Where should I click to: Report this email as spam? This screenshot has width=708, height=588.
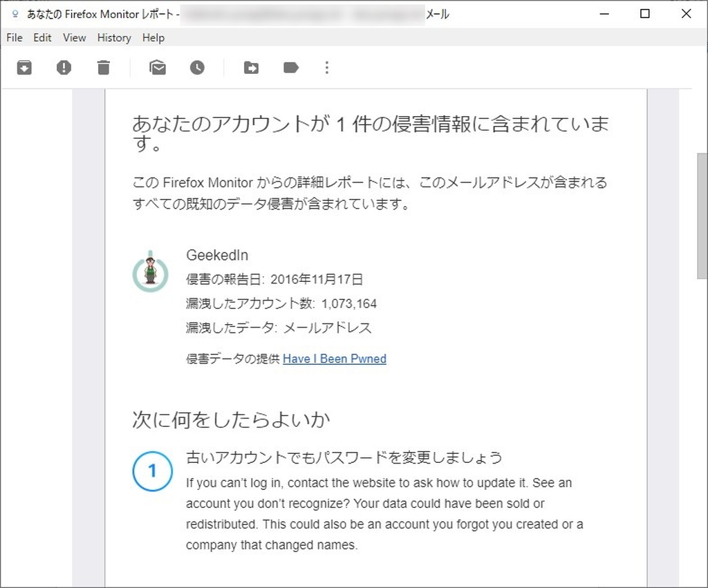(x=64, y=67)
